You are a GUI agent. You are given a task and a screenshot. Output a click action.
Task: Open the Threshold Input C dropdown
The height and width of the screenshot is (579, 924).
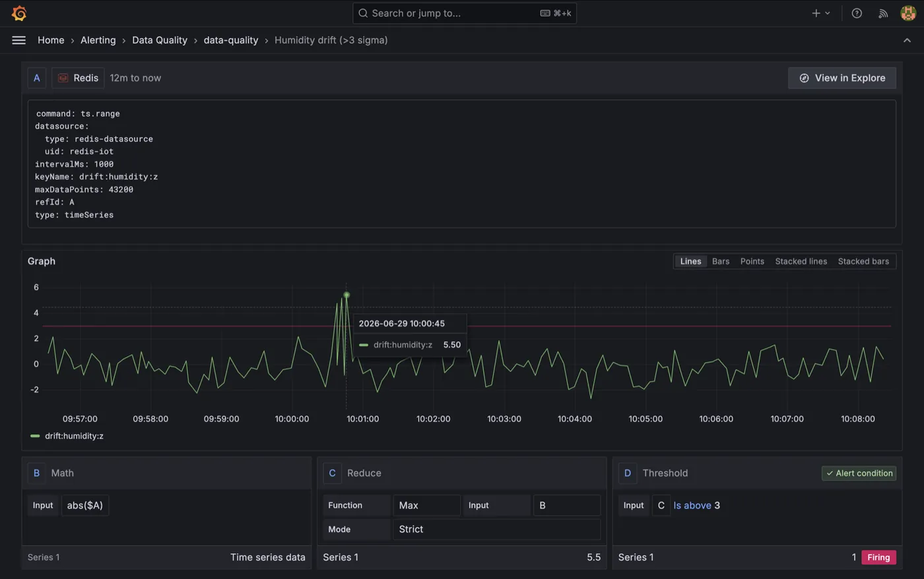(661, 505)
